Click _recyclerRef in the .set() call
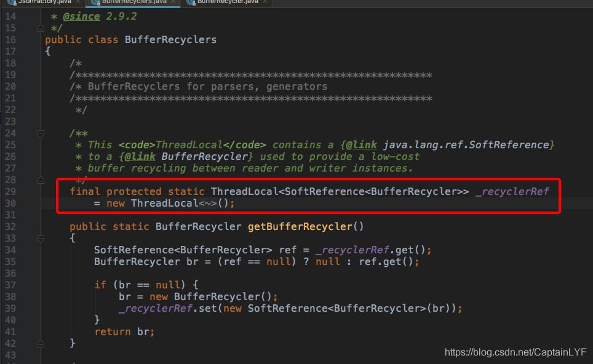This screenshot has width=593, height=364. pos(156,309)
